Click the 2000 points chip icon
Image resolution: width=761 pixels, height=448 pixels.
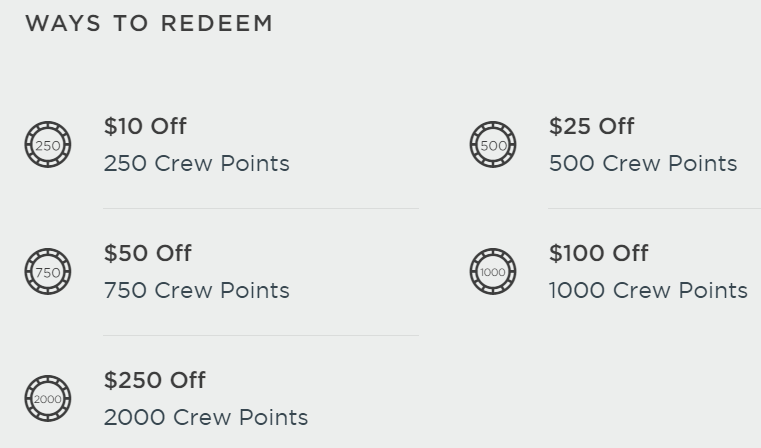[x=48, y=399]
